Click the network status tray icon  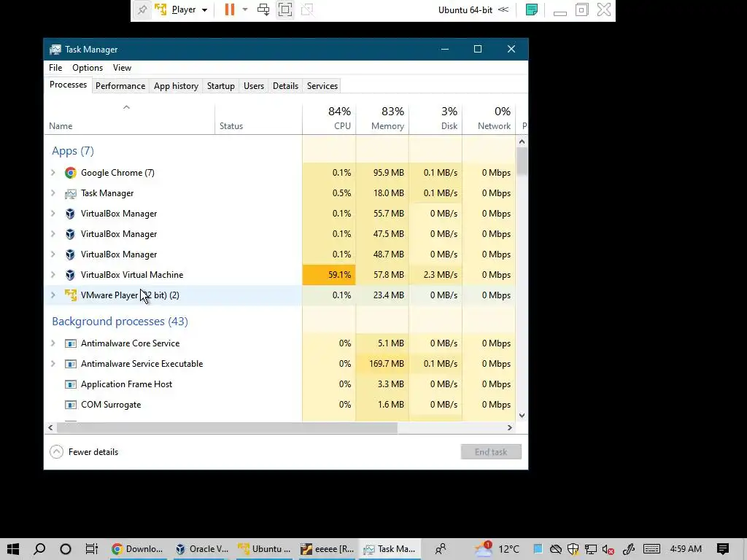tap(591, 549)
